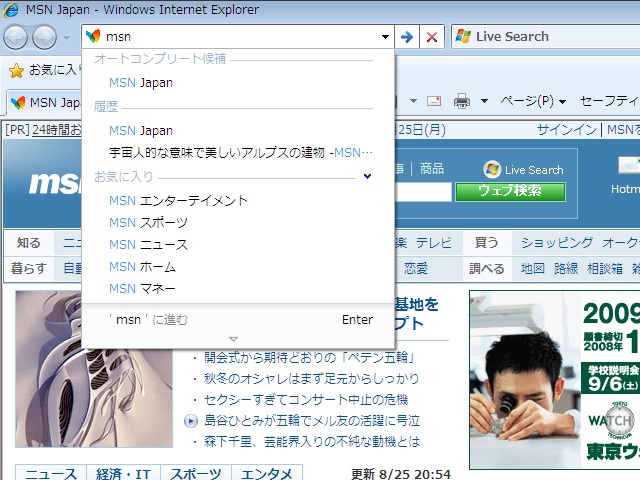
Task: Switch to the 経済・IT content tab
Action: coord(124,473)
